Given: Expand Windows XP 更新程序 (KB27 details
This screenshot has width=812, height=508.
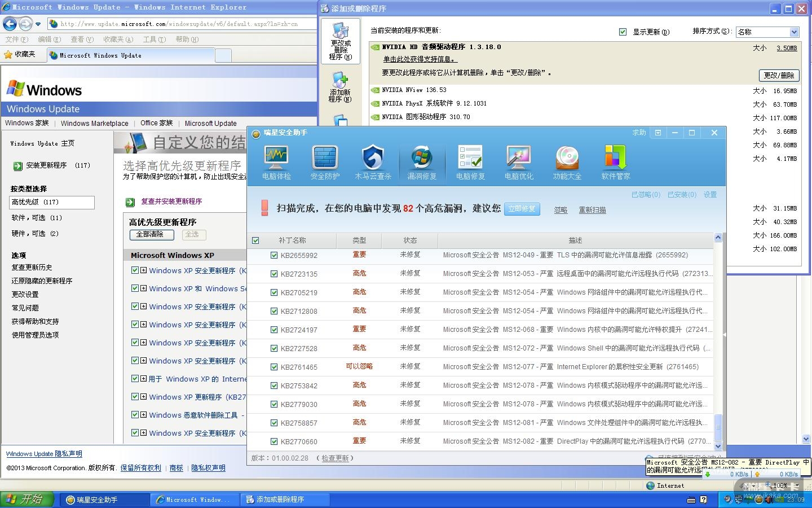Looking at the screenshot, I should pos(144,397).
